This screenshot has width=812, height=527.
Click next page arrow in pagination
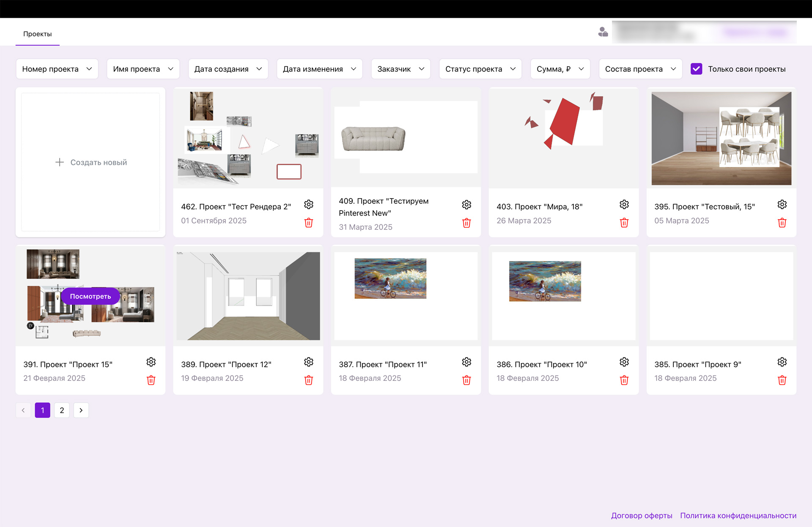pyautogui.click(x=81, y=410)
